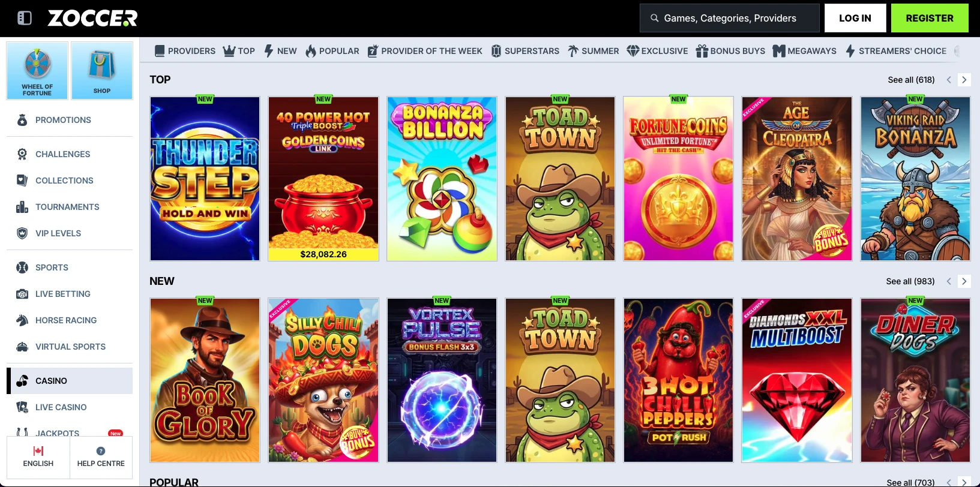
Task: Click the LOG IN button
Action: pos(855,18)
